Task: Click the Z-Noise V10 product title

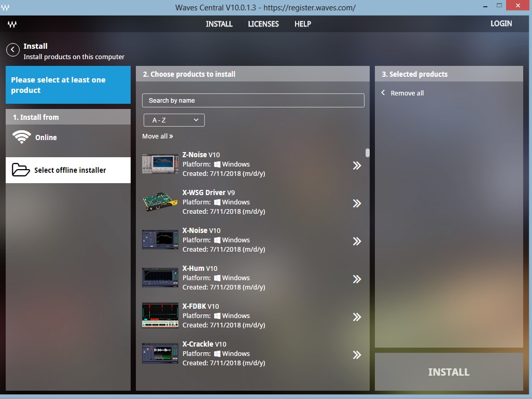Action: coord(201,155)
